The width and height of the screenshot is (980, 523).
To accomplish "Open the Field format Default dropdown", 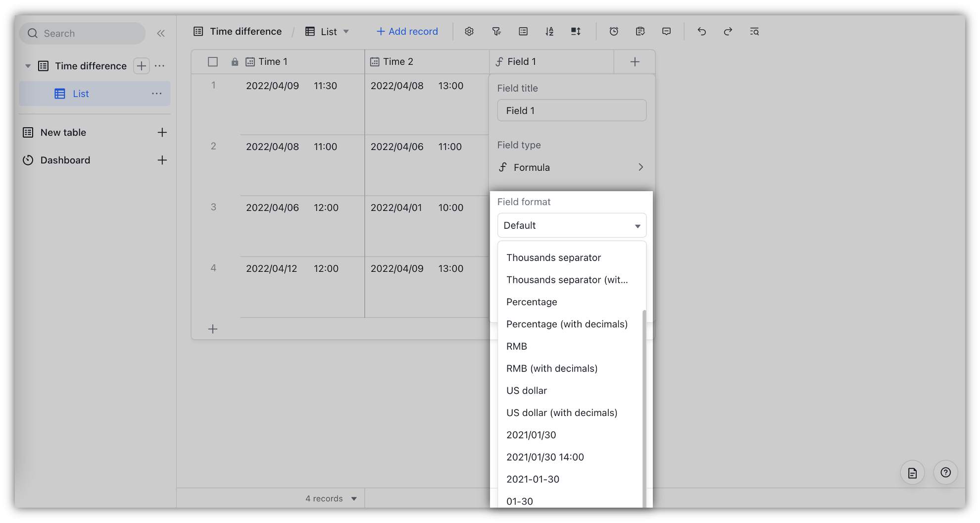I will (572, 225).
